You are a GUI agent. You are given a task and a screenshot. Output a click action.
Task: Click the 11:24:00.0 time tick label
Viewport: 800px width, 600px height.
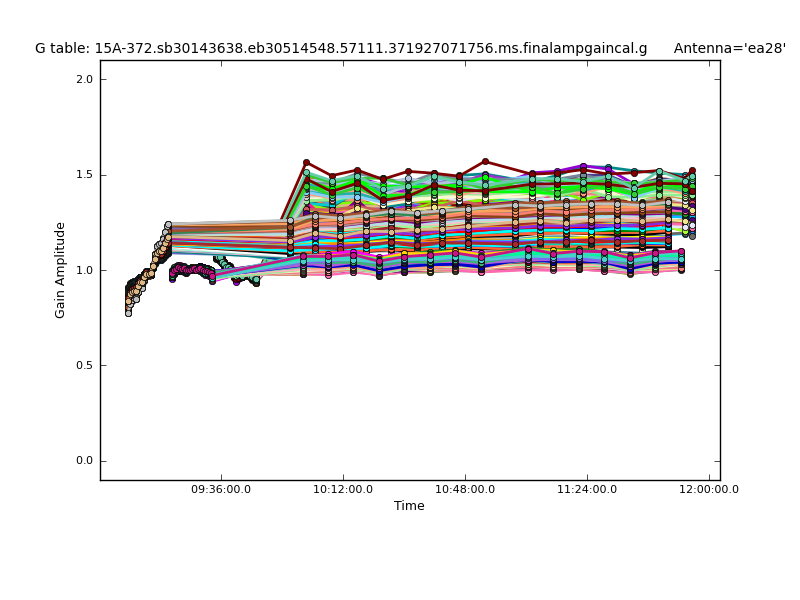[x=587, y=490]
